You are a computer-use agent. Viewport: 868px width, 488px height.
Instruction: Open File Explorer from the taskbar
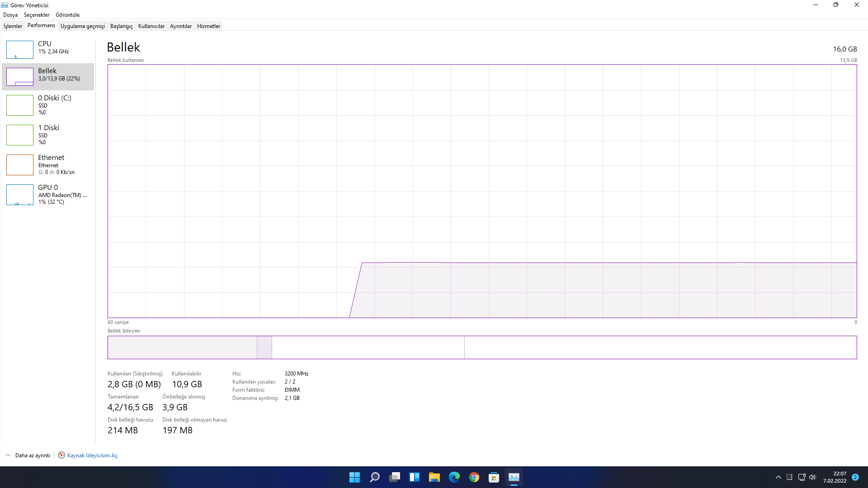434,477
